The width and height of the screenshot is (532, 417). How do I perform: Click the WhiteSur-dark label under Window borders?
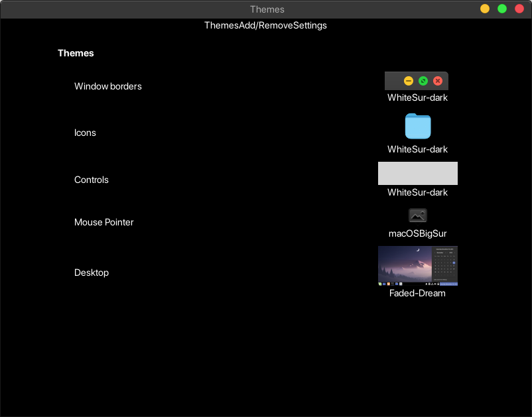[417, 97]
